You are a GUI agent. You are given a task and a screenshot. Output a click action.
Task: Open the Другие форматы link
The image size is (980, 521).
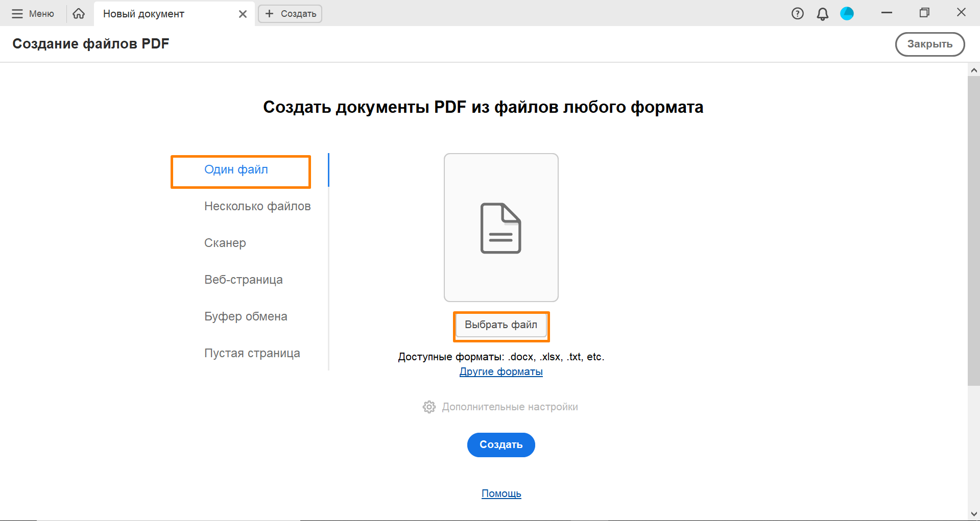tap(501, 371)
